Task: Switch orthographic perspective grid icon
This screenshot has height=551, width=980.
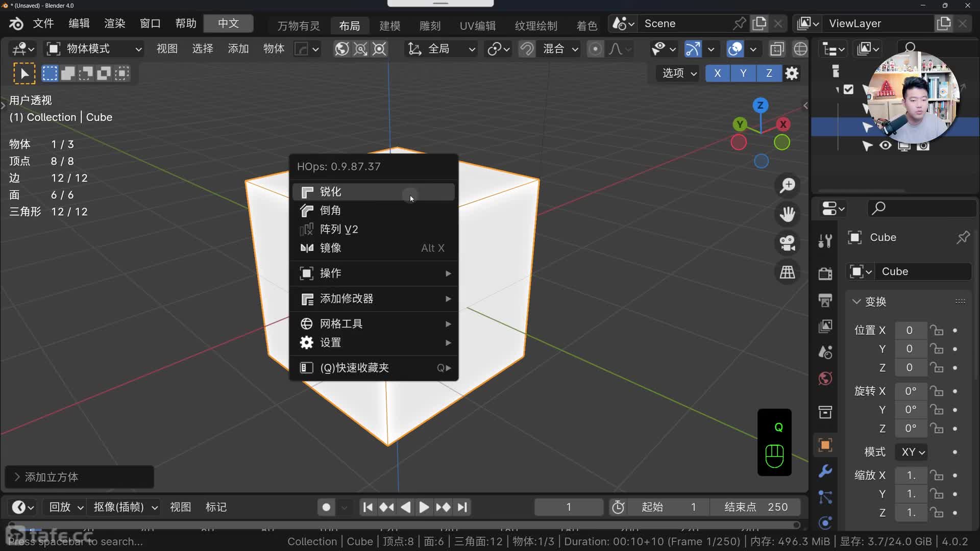Action: pos(788,272)
